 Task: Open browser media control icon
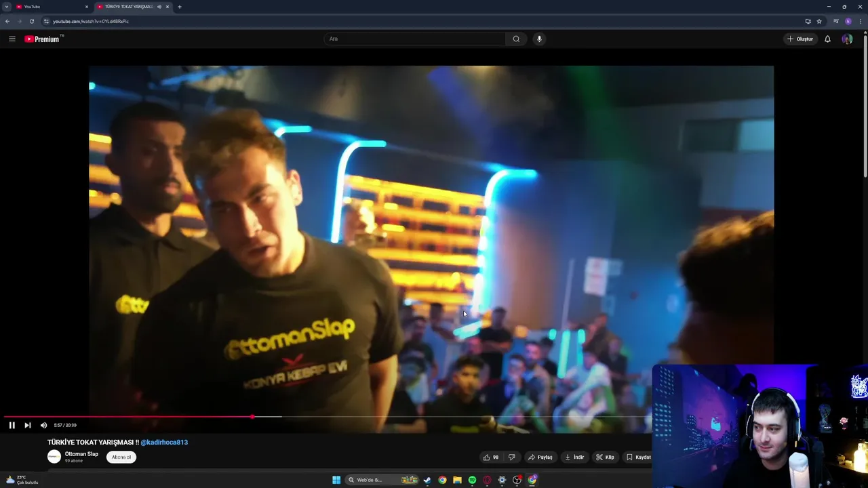[x=836, y=21]
